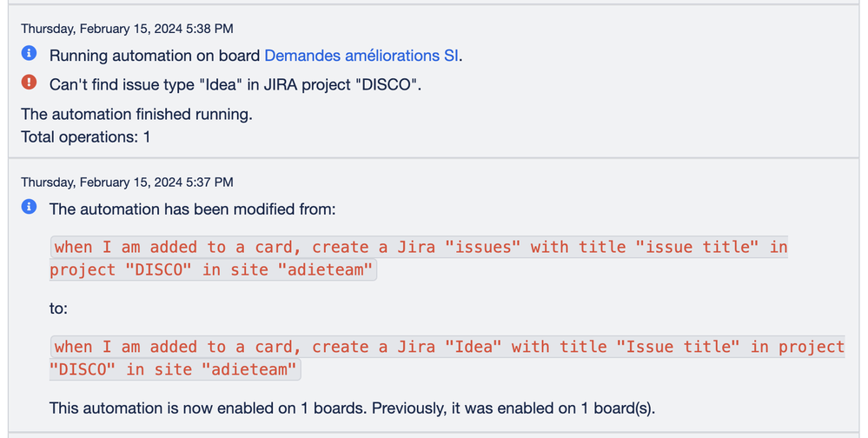
Task: Click "issue title" in the original command
Action: (698, 247)
